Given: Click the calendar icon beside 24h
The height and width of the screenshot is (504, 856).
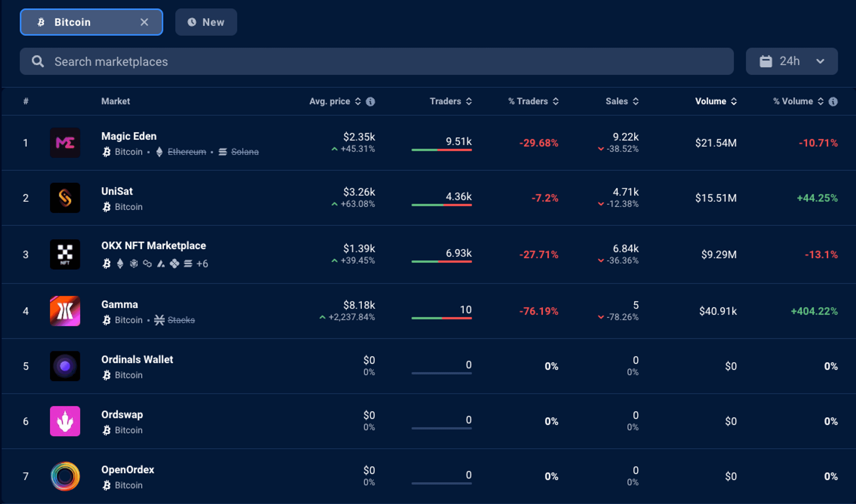Looking at the screenshot, I should 766,61.
